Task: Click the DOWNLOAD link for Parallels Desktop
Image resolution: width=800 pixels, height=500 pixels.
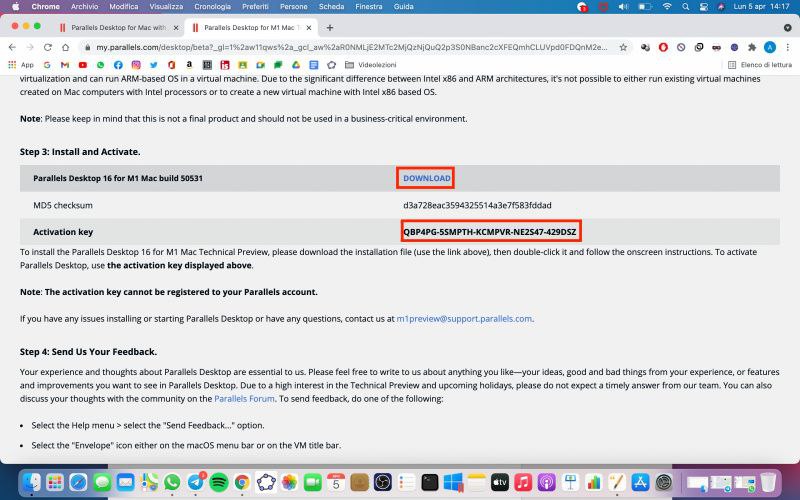Action: coord(427,178)
